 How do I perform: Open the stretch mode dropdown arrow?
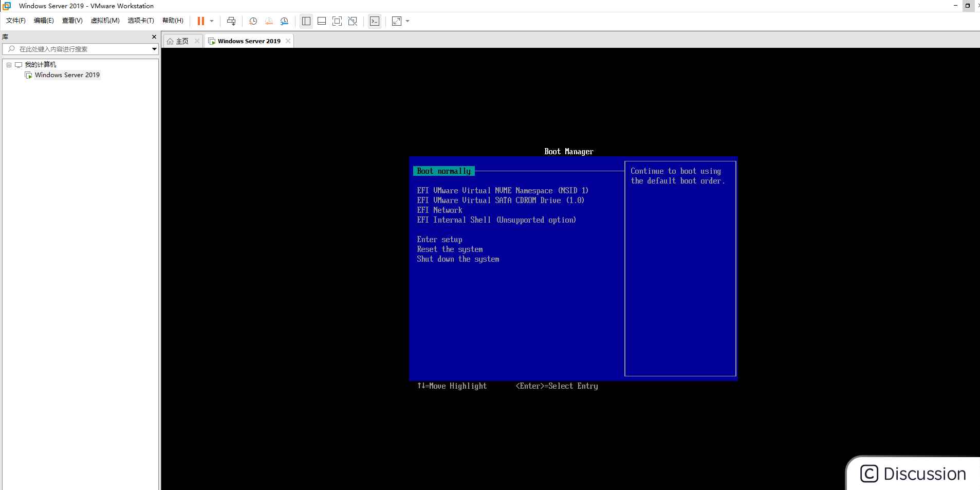click(x=408, y=21)
